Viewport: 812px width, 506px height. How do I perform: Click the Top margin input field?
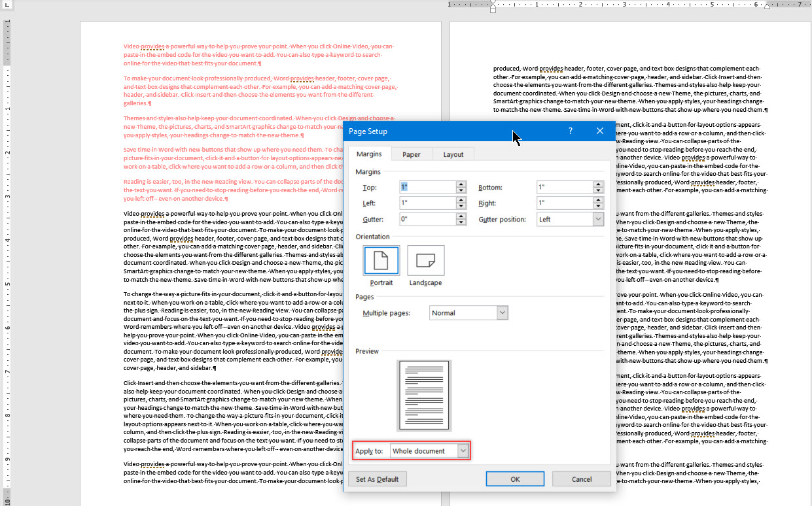coord(428,188)
